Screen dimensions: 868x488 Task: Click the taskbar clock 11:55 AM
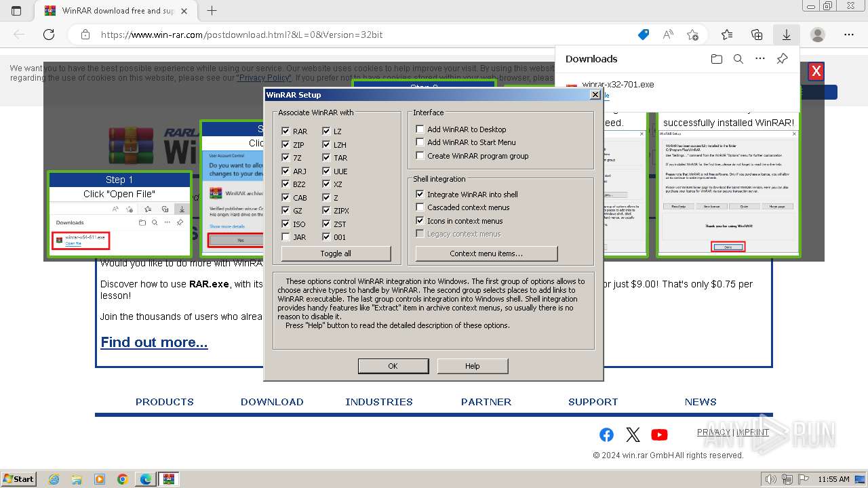pos(833,479)
